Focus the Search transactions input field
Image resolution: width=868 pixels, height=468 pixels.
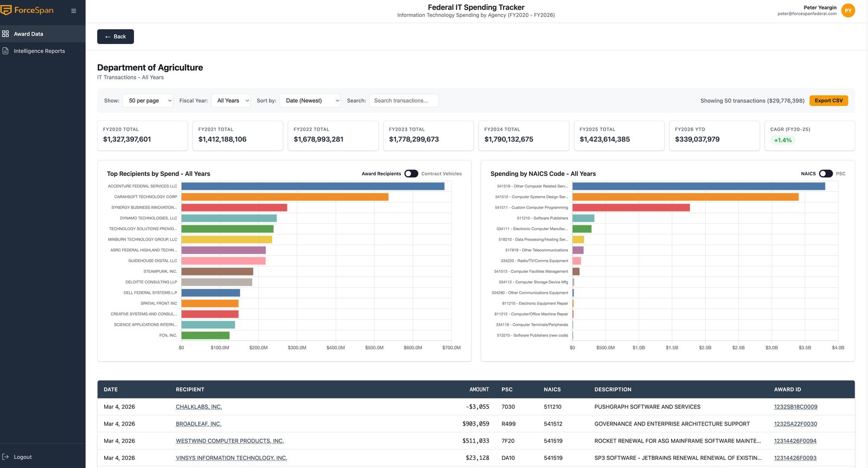pyautogui.click(x=404, y=100)
